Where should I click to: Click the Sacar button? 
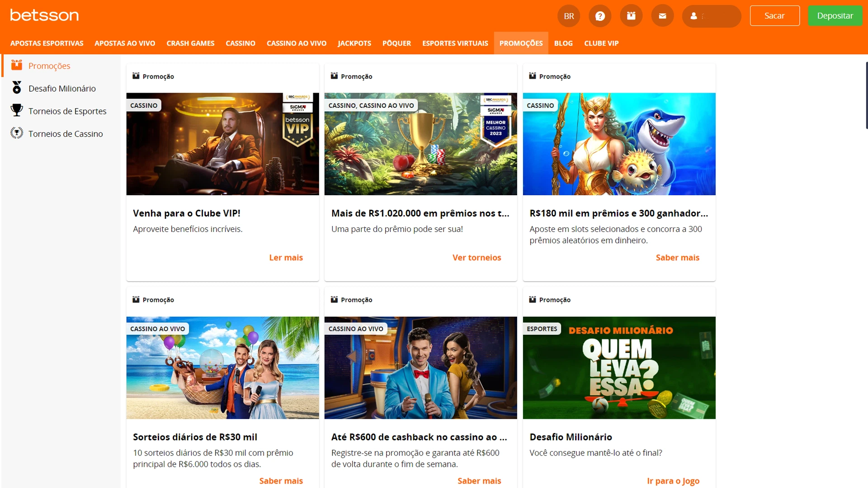tap(774, 16)
